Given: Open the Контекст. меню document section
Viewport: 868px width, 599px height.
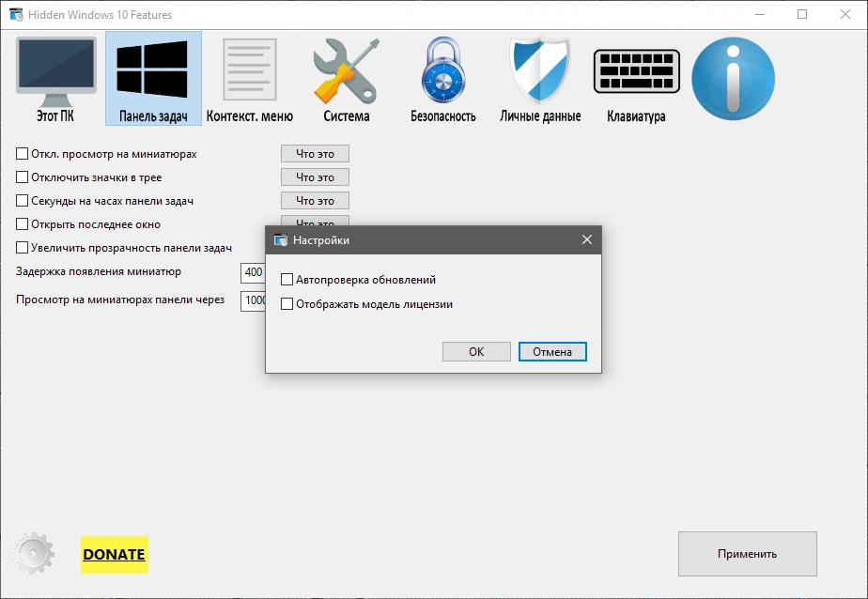Looking at the screenshot, I should (x=250, y=79).
